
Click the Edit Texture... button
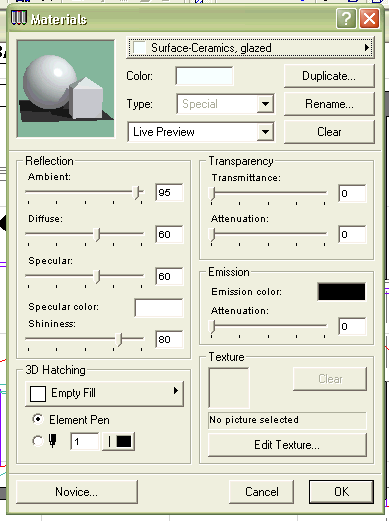pyautogui.click(x=287, y=445)
